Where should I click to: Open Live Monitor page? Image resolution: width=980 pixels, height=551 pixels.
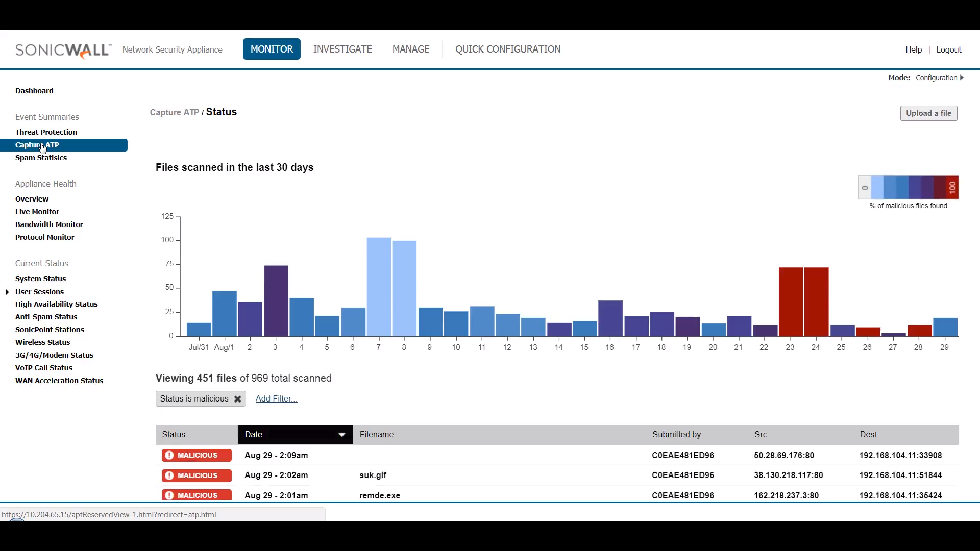tap(37, 212)
